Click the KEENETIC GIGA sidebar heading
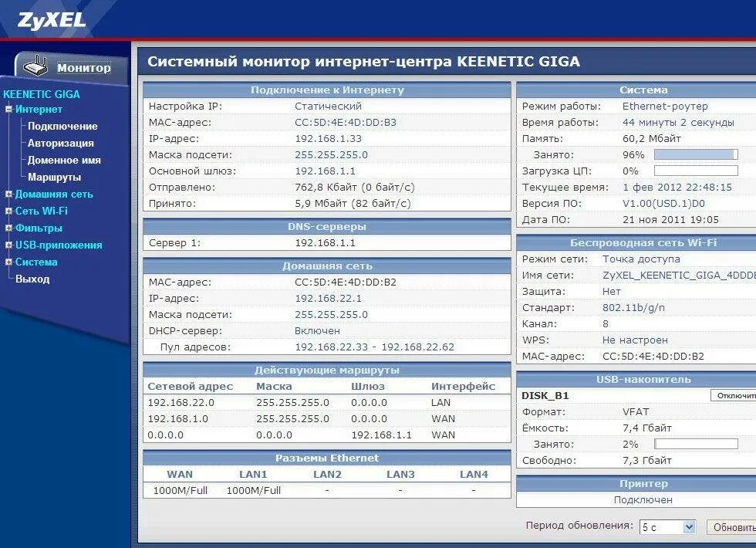This screenshot has width=756, height=548. [x=42, y=94]
